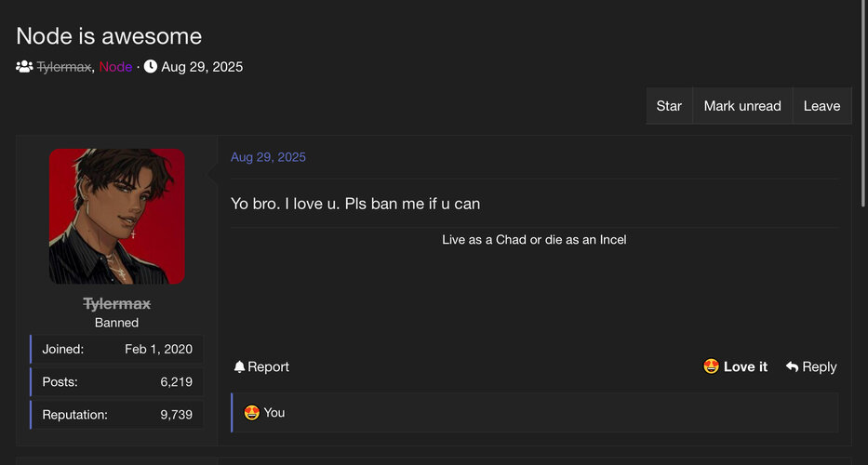Click the reply arrow icon
Screen dimensions: 868x465
tap(792, 366)
